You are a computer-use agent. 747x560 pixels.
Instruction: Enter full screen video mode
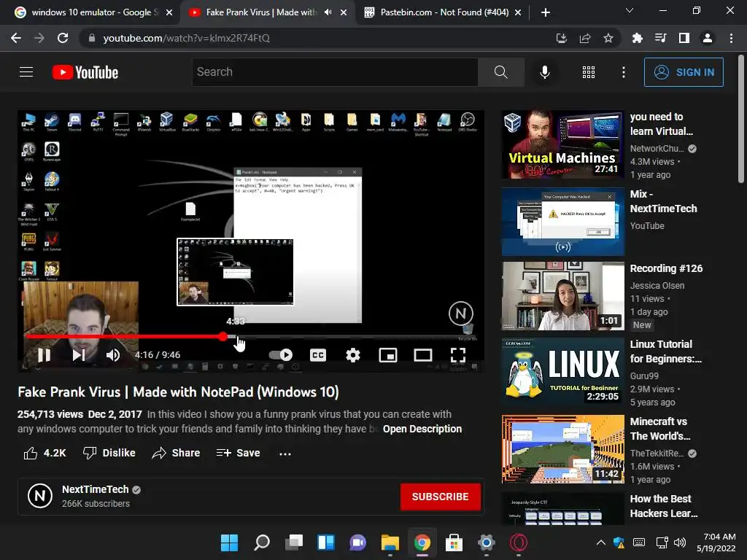click(458, 355)
